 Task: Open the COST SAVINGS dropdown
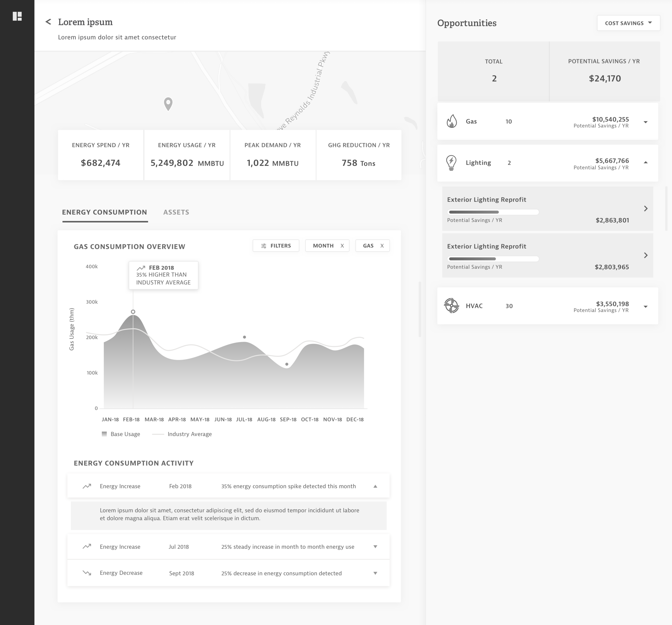pyautogui.click(x=628, y=23)
